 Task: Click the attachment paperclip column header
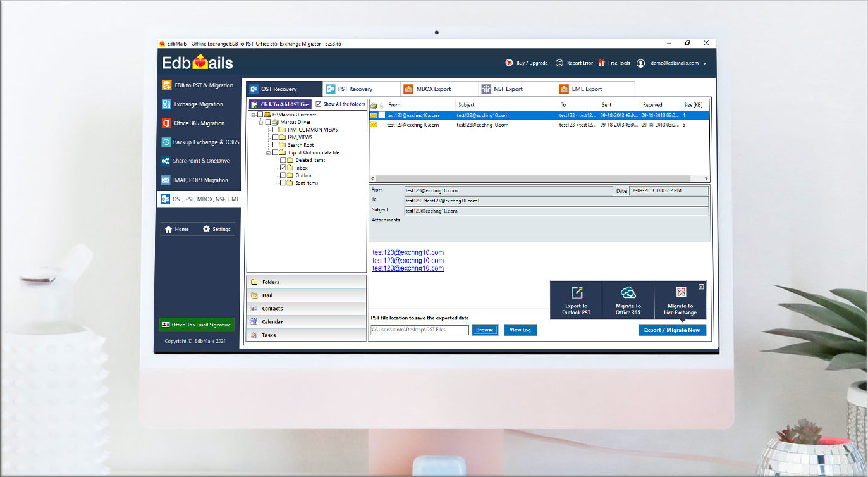pos(381,105)
